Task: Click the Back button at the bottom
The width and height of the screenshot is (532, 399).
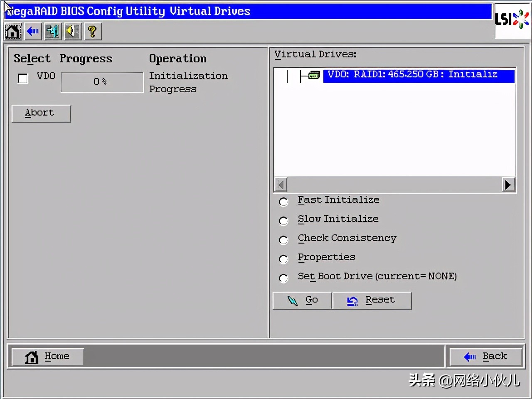Action: 485,356
